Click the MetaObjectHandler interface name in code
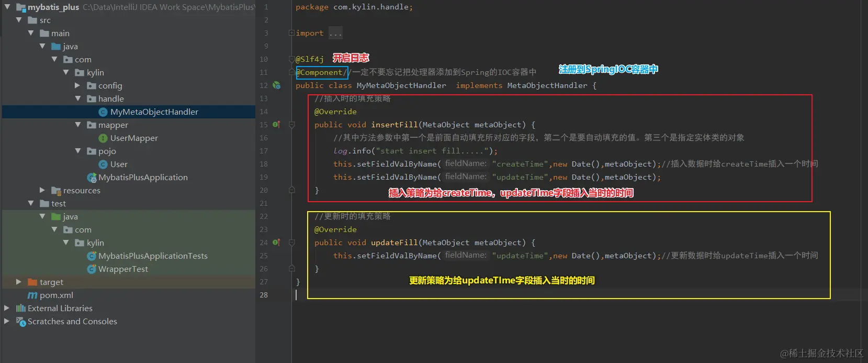Viewport: 868px width, 363px height. 547,85
